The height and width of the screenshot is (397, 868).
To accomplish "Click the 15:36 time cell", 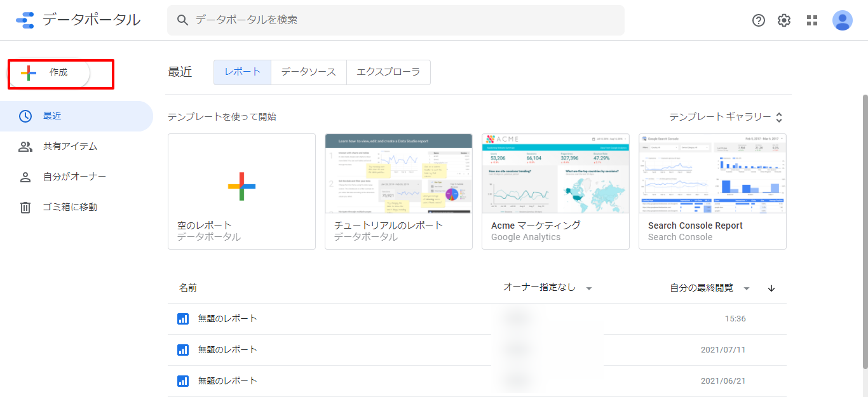I will 735,319.
